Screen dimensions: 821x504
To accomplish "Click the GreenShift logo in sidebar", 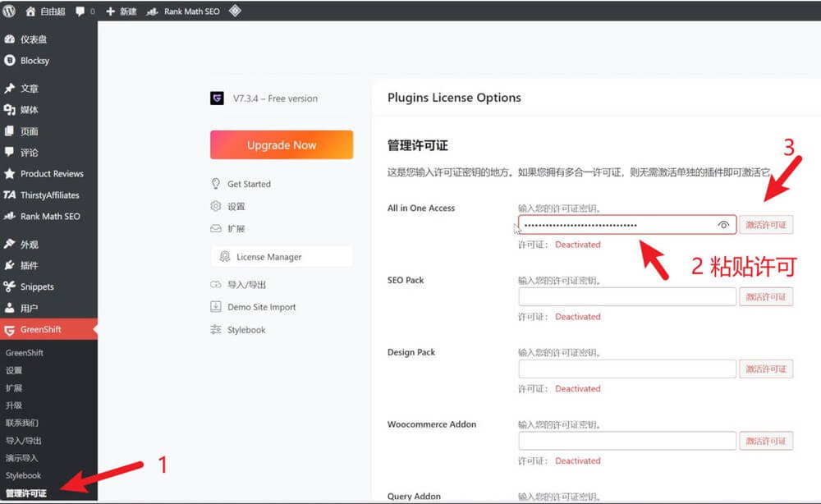I will coord(9,330).
